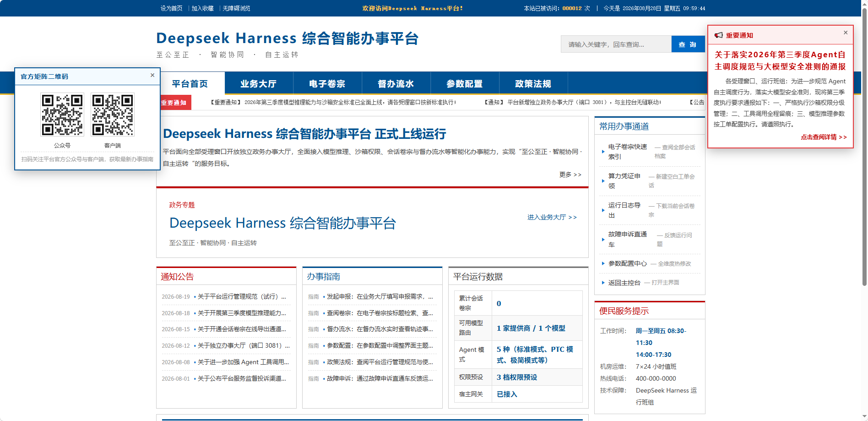Open the 客户端 QR code image
Viewport: 868px width, 421px height.
[113, 115]
